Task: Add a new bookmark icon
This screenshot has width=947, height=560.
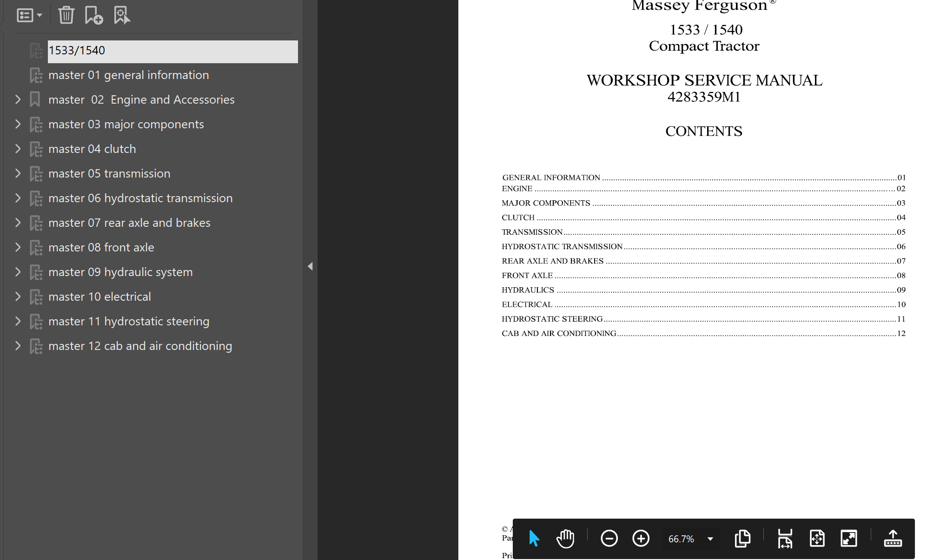Action: (93, 15)
